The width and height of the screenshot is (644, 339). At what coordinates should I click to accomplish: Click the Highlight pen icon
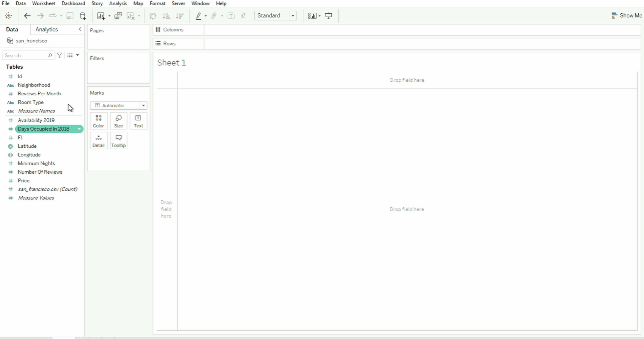tap(199, 16)
